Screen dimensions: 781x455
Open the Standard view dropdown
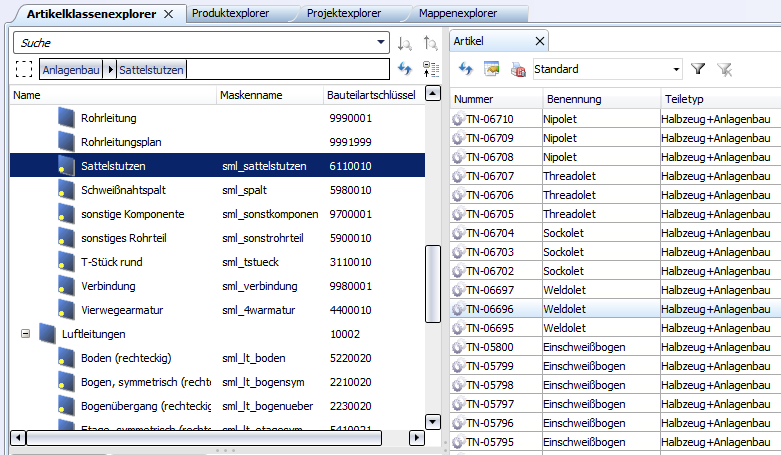[x=676, y=69]
